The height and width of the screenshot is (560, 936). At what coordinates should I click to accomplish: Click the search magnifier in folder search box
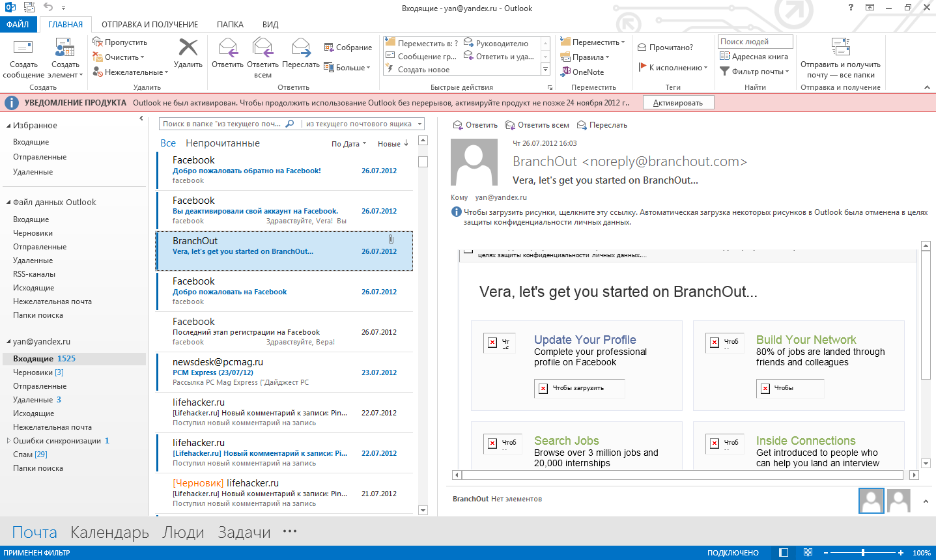pyautogui.click(x=290, y=124)
